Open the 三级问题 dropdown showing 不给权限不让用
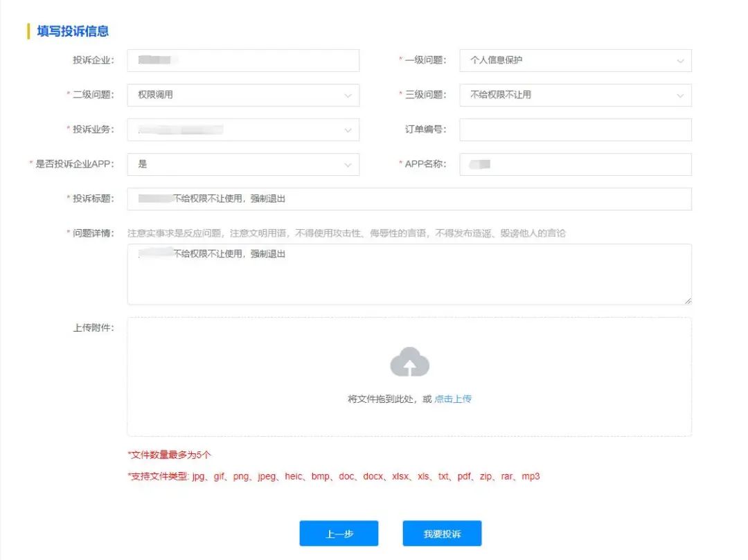The image size is (748, 560). click(576, 95)
